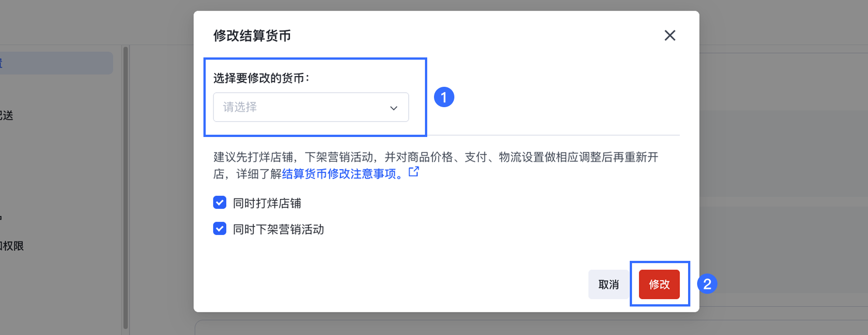Open the sidebar item ending in 送

tap(7, 116)
